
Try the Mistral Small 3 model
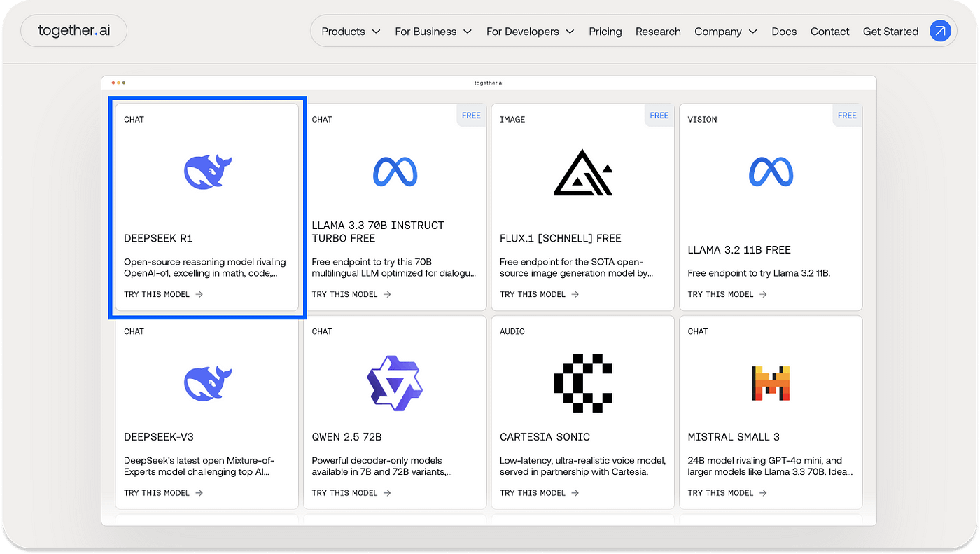click(x=727, y=493)
